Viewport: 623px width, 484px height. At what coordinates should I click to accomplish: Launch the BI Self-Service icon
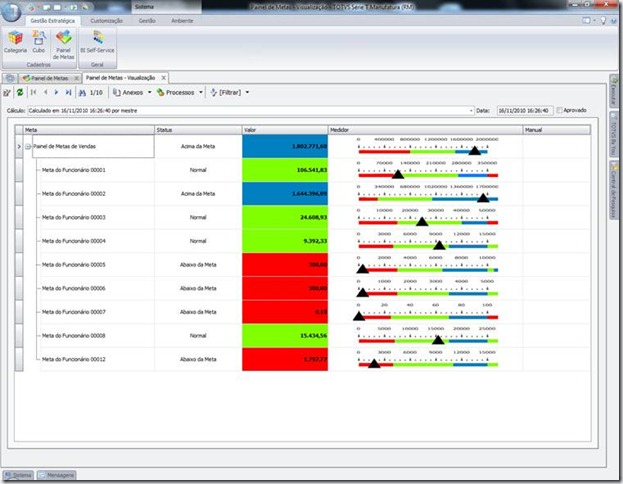[x=97, y=42]
